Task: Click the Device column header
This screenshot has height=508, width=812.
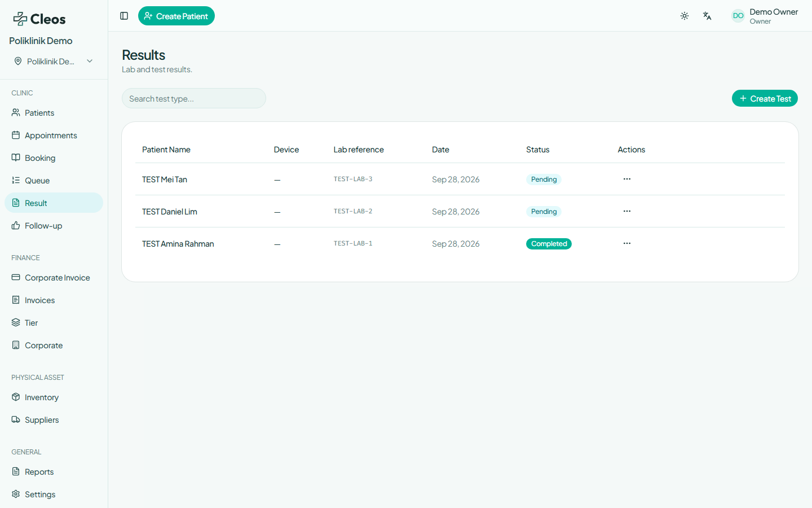Action: 286,150
